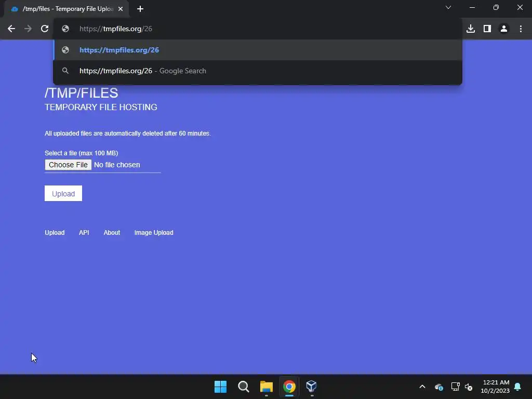The image size is (532, 399).
Task: Choose the tmpfiles.org/26 Google Search suggestion
Action: [x=258, y=71]
